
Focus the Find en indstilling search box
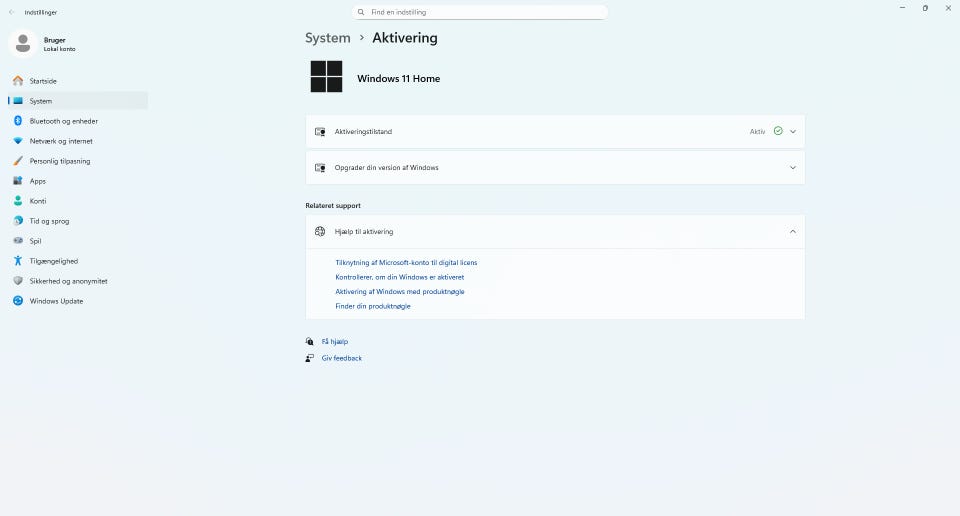(480, 12)
